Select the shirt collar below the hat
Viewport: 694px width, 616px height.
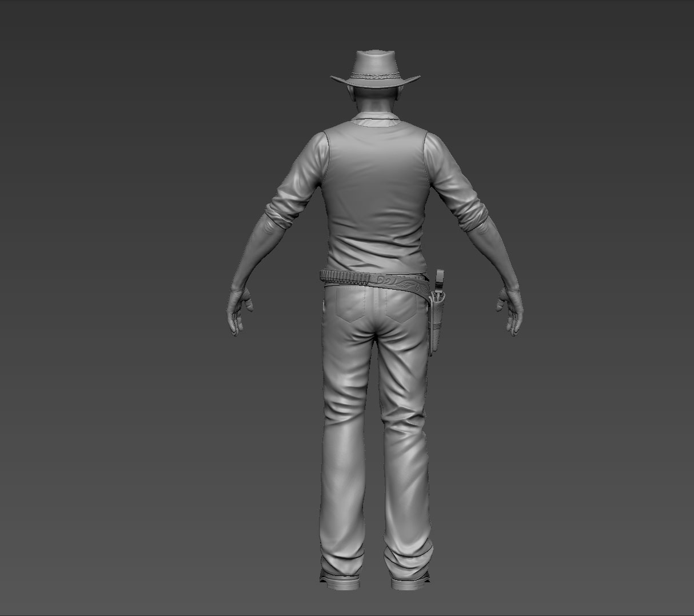click(375, 119)
